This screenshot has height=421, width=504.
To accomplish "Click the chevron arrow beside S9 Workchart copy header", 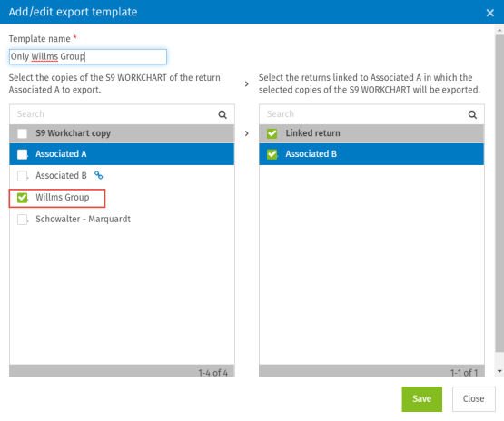I will [246, 133].
